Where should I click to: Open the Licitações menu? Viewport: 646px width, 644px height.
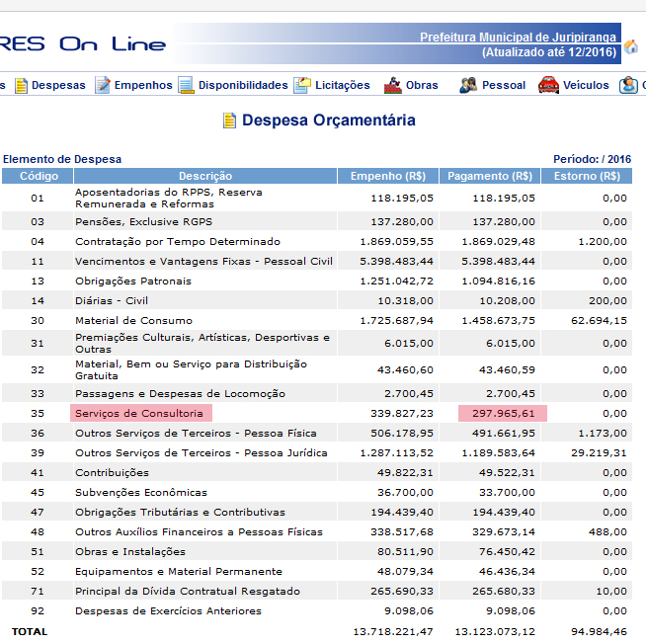343,85
